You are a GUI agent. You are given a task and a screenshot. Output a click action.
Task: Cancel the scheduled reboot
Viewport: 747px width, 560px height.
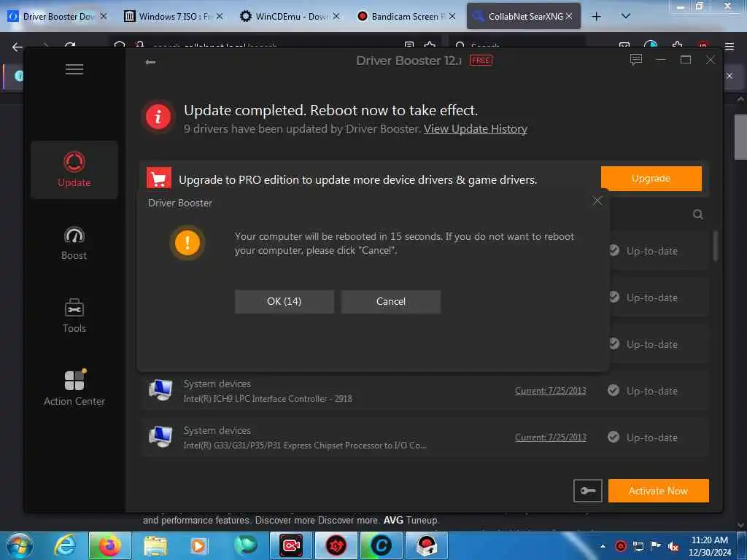391,301
